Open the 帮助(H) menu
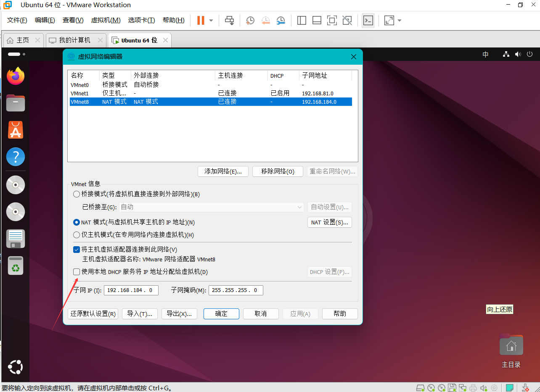 (174, 20)
